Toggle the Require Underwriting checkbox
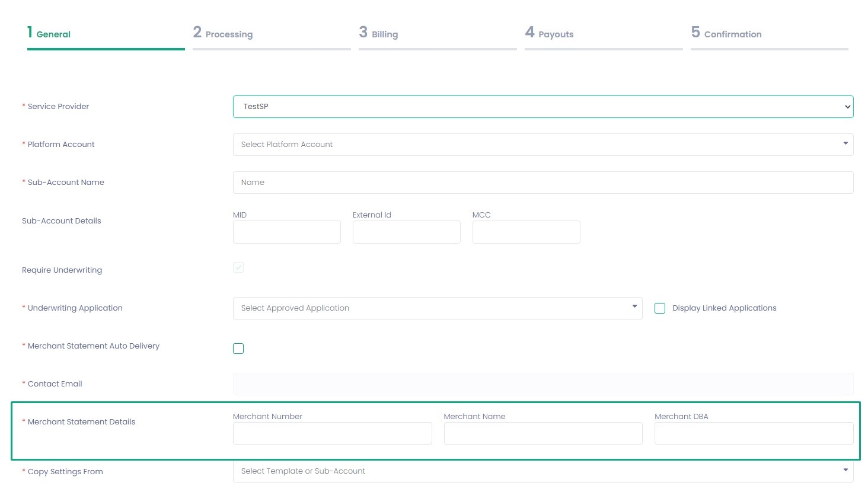The width and height of the screenshot is (868, 492). [238, 268]
